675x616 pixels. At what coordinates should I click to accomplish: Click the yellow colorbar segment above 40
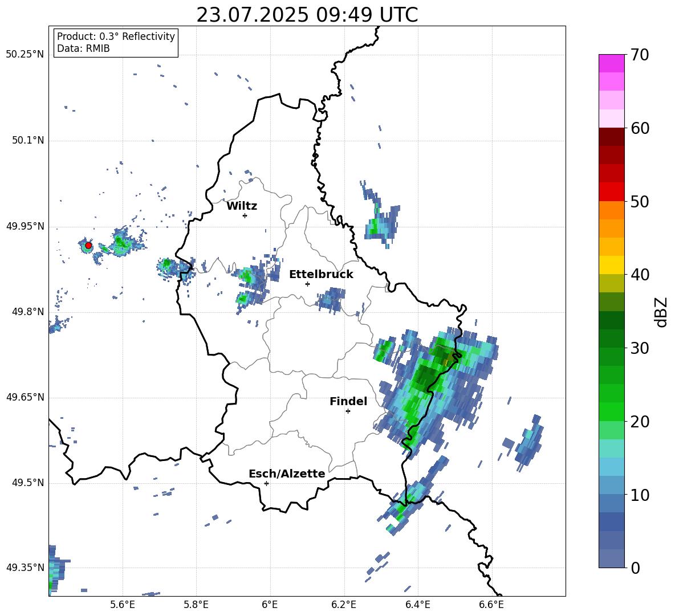(x=611, y=265)
